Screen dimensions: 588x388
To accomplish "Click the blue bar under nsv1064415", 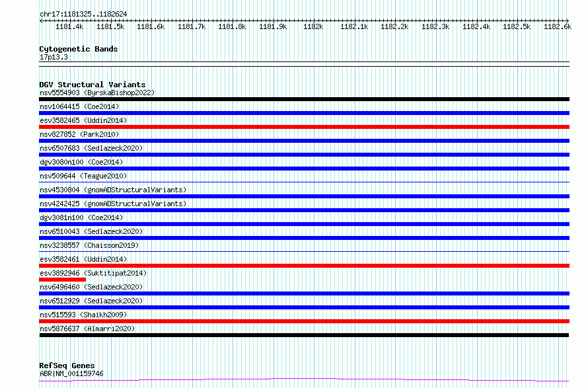I will [304, 113].
